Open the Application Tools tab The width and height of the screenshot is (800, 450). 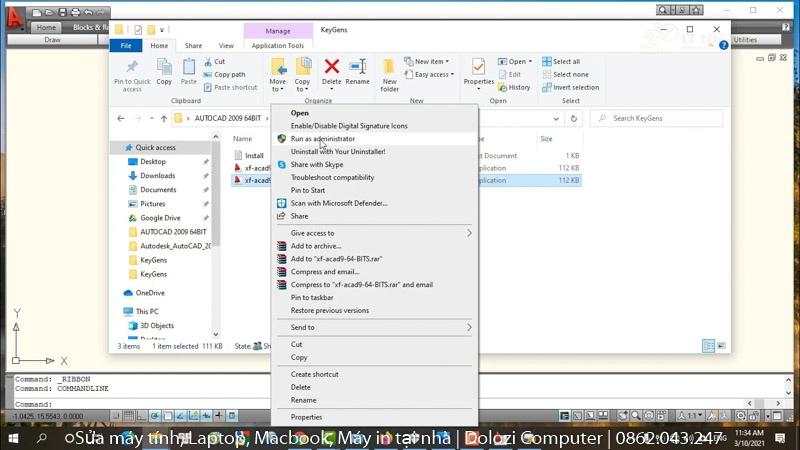(278, 45)
